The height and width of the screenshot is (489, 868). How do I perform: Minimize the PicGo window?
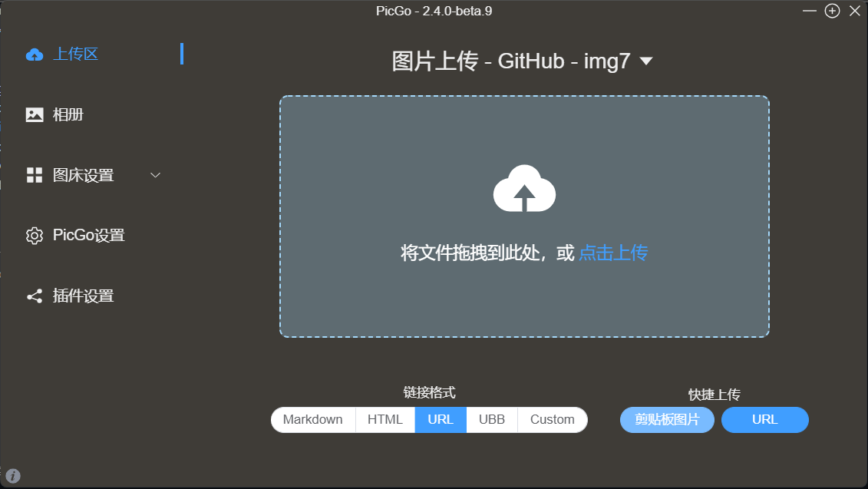click(x=810, y=11)
